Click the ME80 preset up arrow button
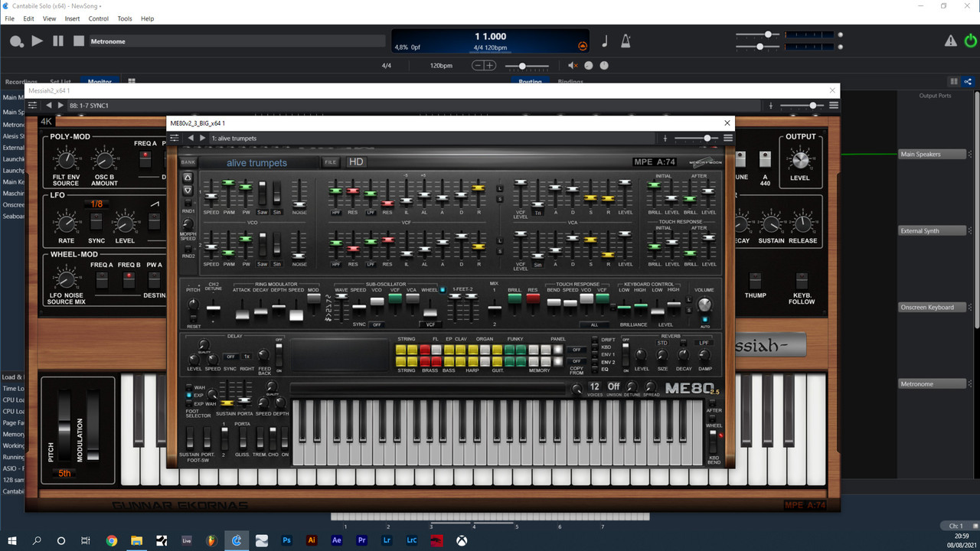Image resolution: width=980 pixels, height=551 pixels. (188, 177)
